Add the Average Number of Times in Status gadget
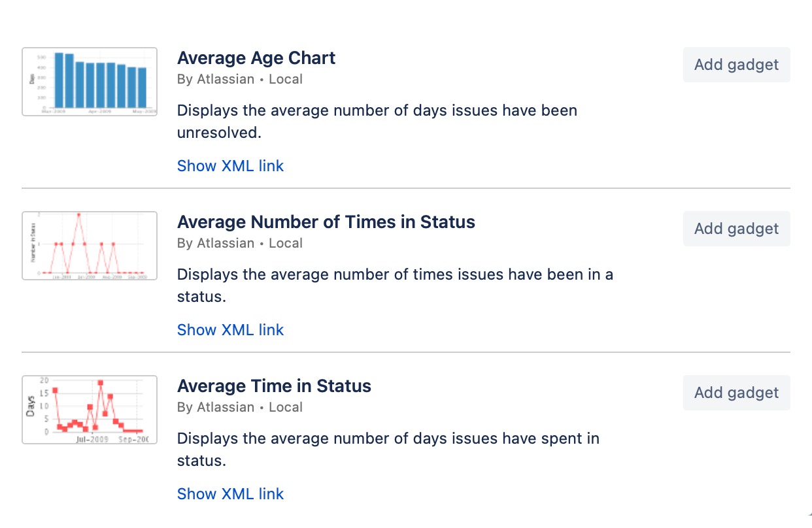This screenshot has height=528, width=812. coord(736,229)
